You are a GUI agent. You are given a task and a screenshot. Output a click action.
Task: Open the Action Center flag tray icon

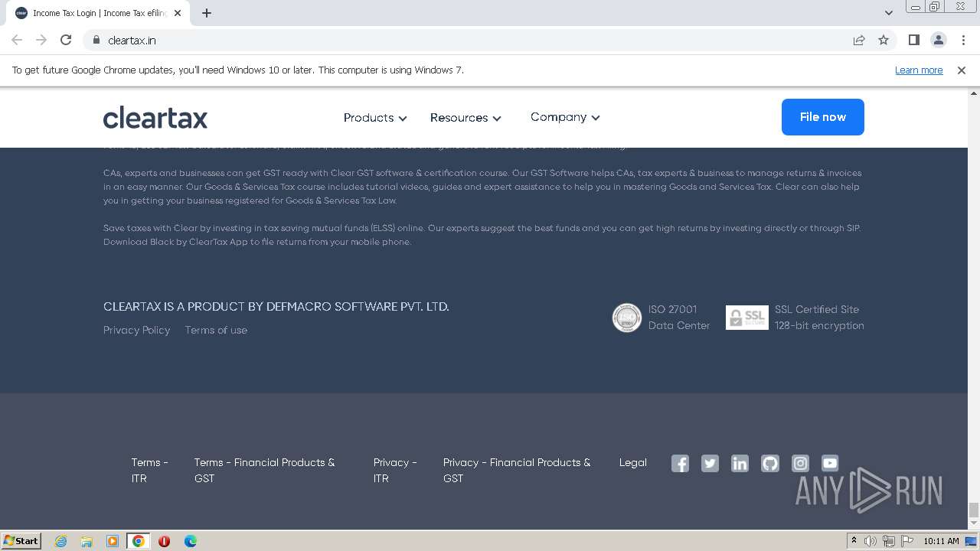point(906,541)
